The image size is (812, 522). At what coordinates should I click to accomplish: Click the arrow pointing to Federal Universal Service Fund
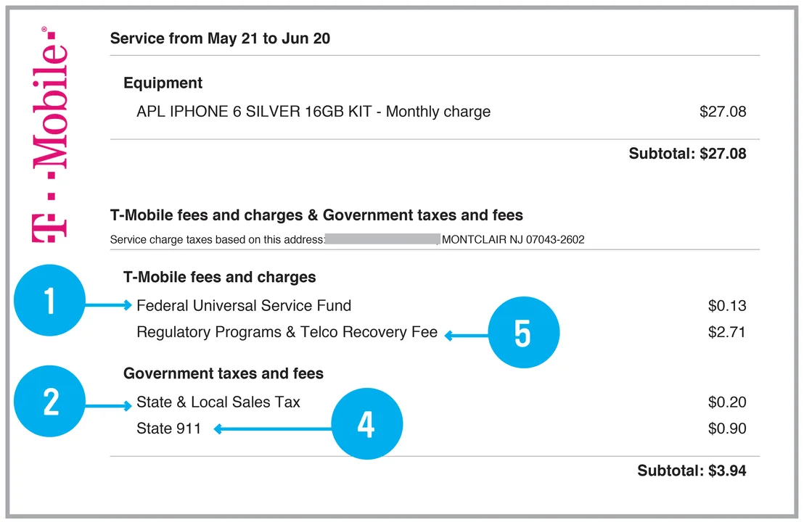109,305
